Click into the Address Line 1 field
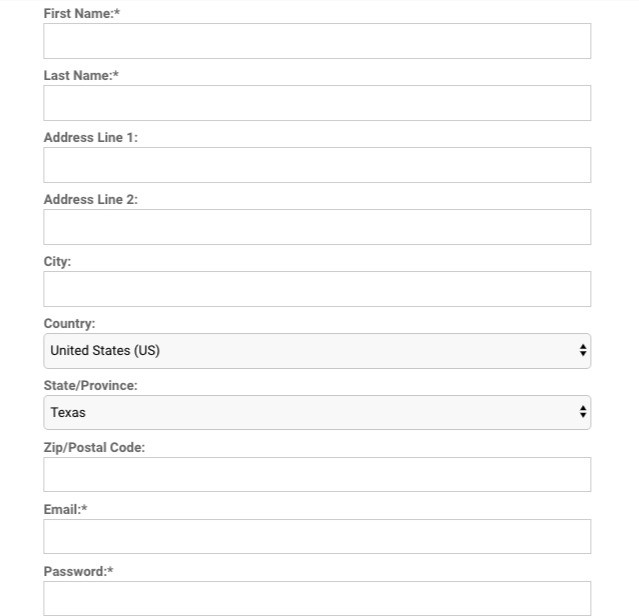This screenshot has width=639, height=616. 317,165
